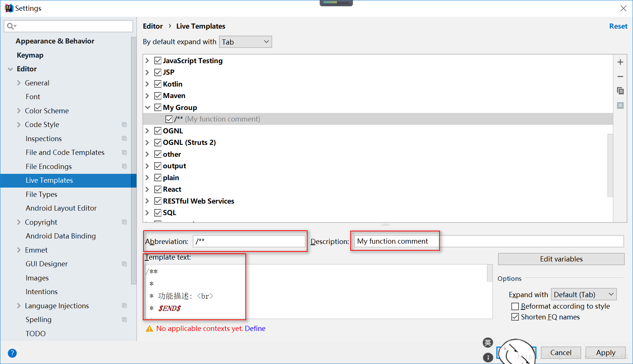The height and width of the screenshot is (364, 633).
Task: Click the Define contexts link
Action: (255, 329)
